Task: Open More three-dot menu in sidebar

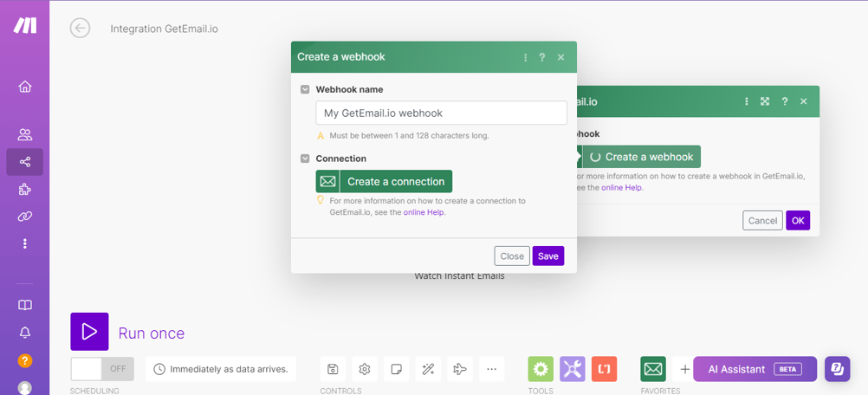Action: click(25, 243)
